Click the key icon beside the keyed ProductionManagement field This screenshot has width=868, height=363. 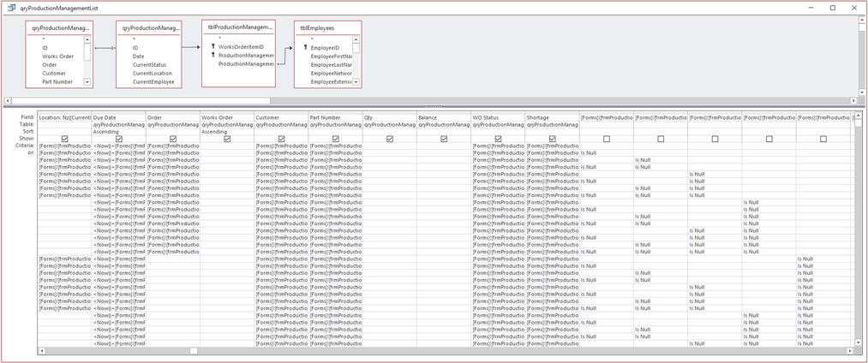[213, 56]
